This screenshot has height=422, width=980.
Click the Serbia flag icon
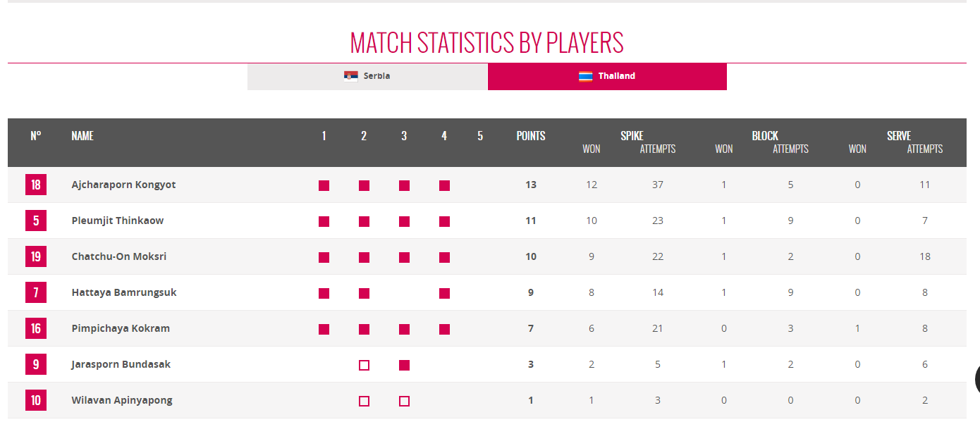[351, 76]
